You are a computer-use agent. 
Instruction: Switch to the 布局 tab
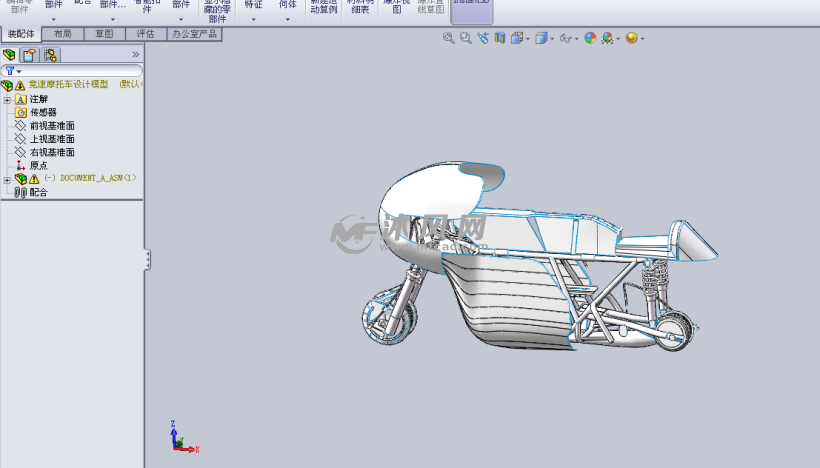[63, 34]
